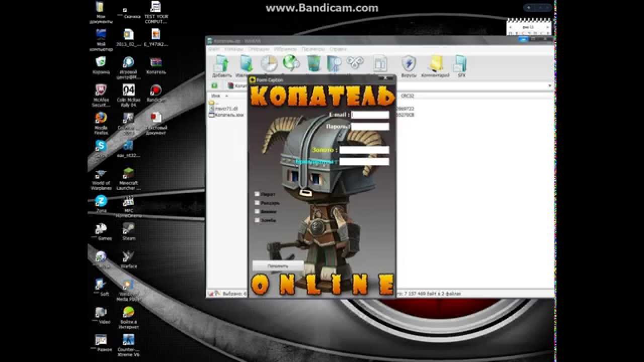Click the Копатель archive desktop icon
644x362 pixels.
(x=156, y=65)
